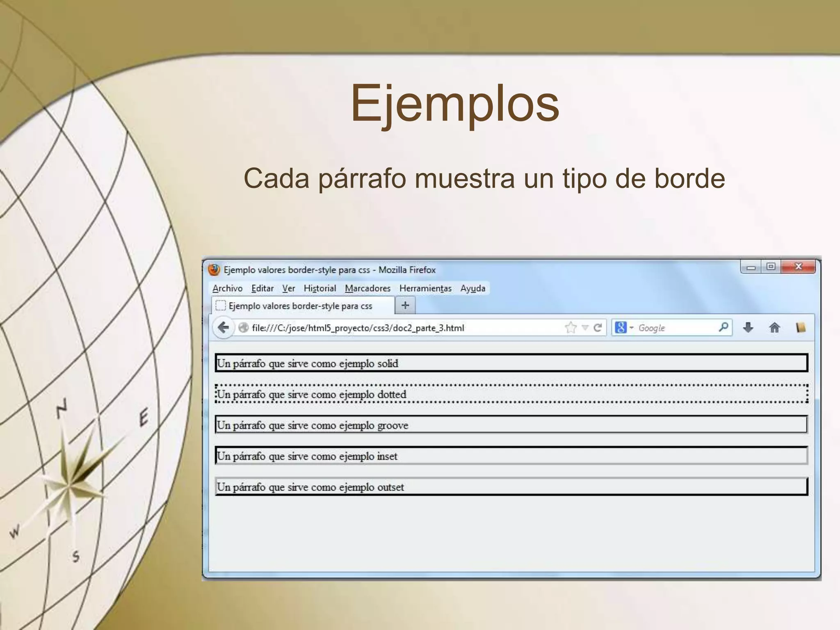Minimize the Firefox window

pos(751,267)
